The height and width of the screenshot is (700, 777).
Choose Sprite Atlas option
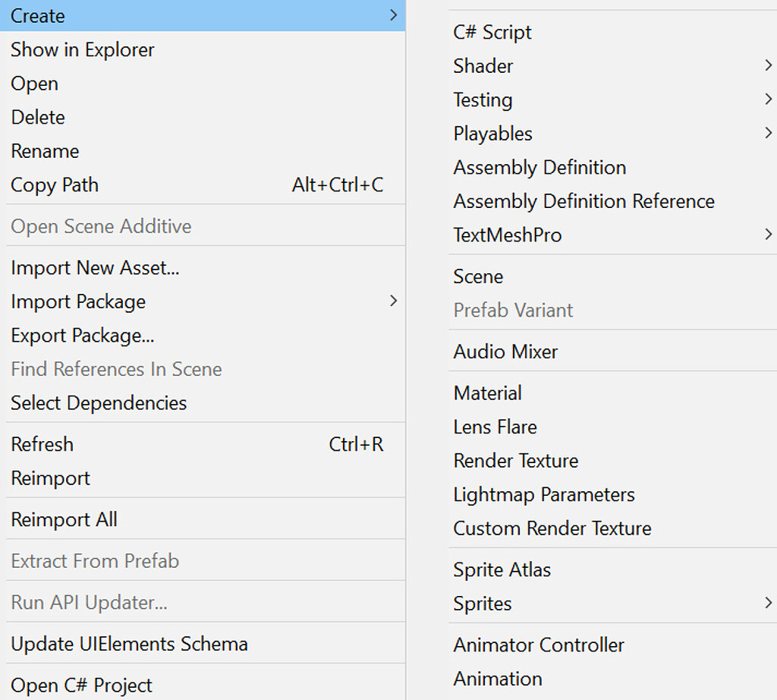click(502, 570)
